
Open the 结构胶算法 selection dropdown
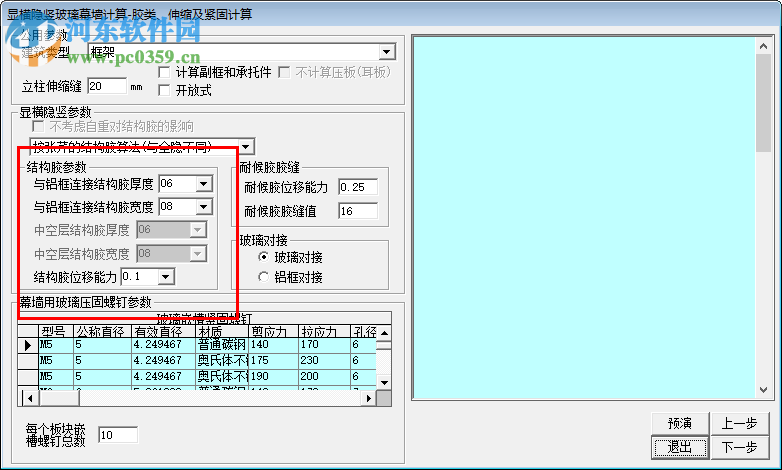[x=246, y=147]
